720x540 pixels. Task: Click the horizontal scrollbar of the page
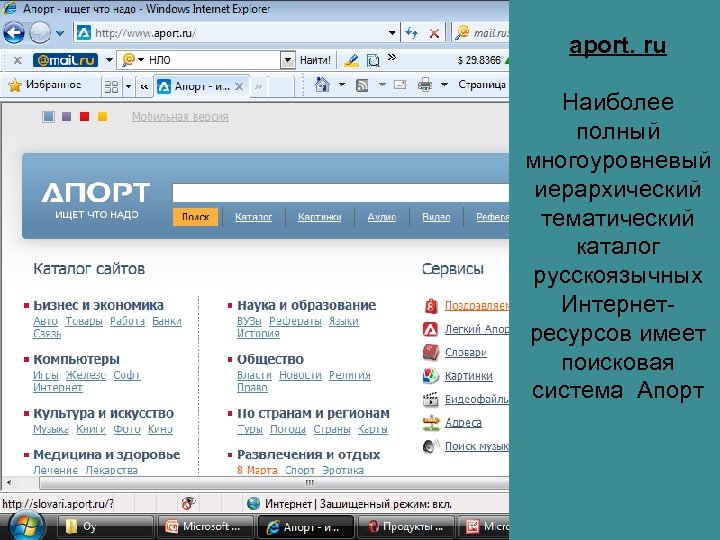click(274, 483)
